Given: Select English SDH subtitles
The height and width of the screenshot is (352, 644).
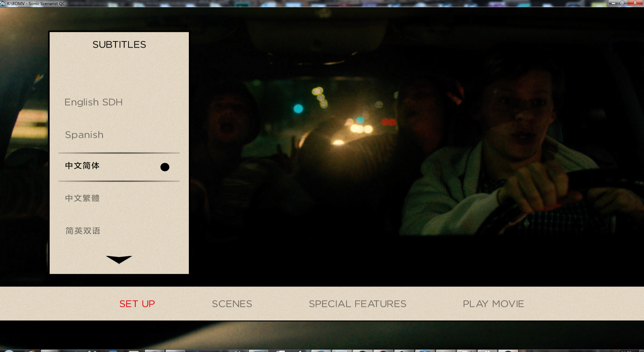Looking at the screenshot, I should [94, 102].
